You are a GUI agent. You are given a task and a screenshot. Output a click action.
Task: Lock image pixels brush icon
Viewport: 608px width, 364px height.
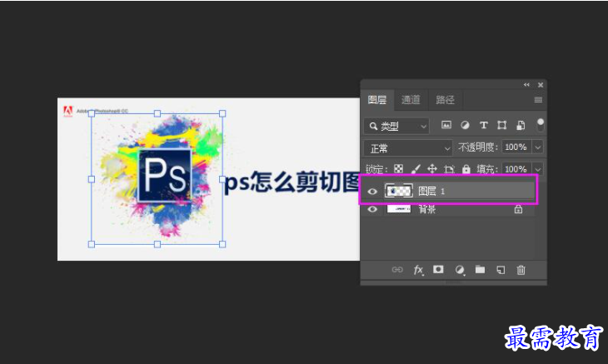[x=416, y=169]
